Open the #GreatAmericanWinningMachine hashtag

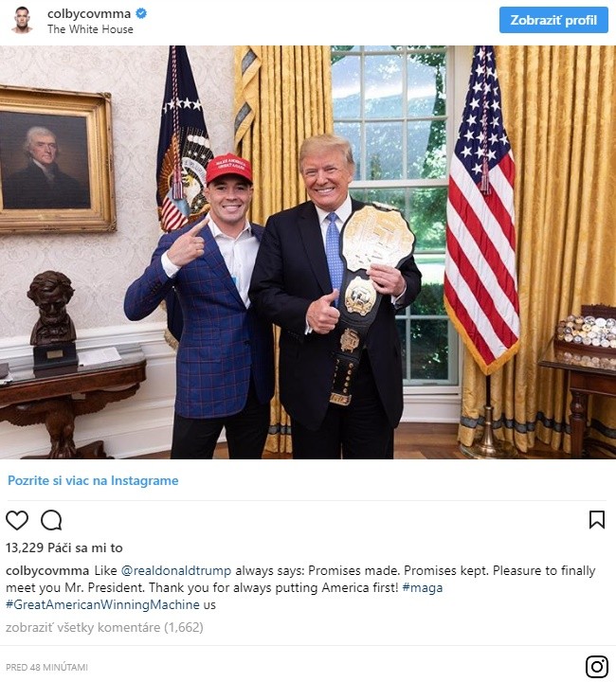pos(102,604)
